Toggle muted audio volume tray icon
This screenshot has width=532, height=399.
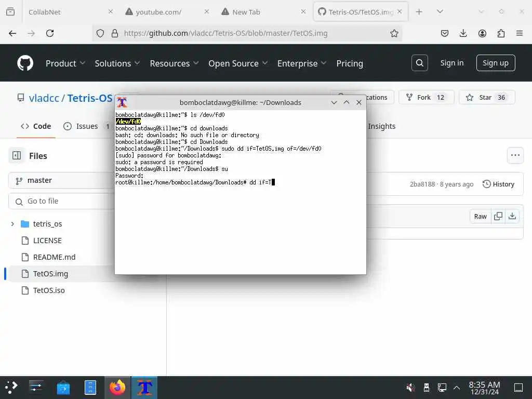pos(410,388)
